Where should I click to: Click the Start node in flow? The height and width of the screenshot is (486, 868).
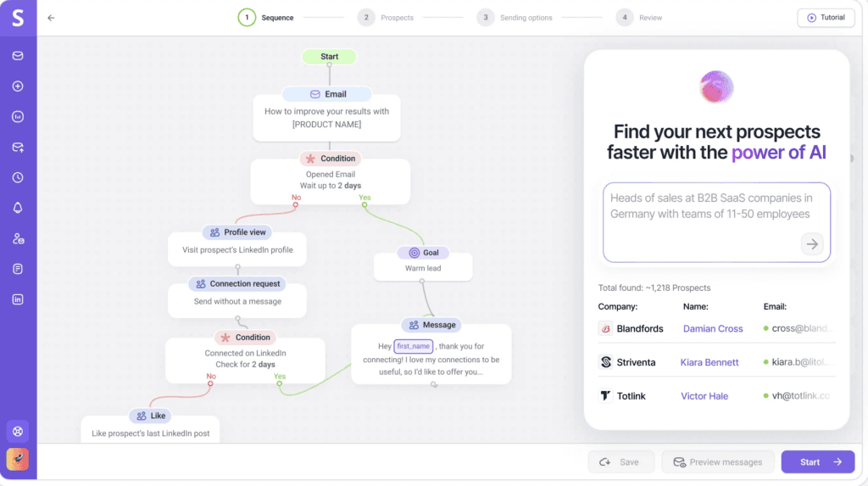(330, 57)
